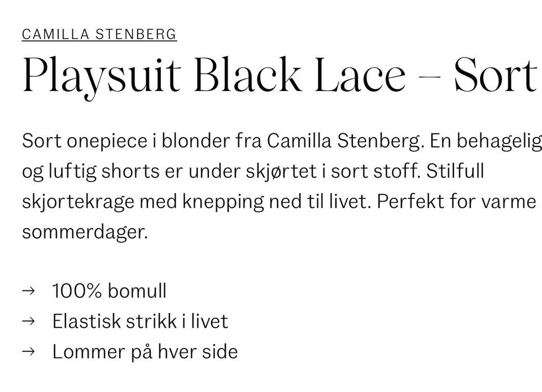Click the Elastisk strikk i livet item
This screenshot has height=392, width=542.
coord(140,321)
